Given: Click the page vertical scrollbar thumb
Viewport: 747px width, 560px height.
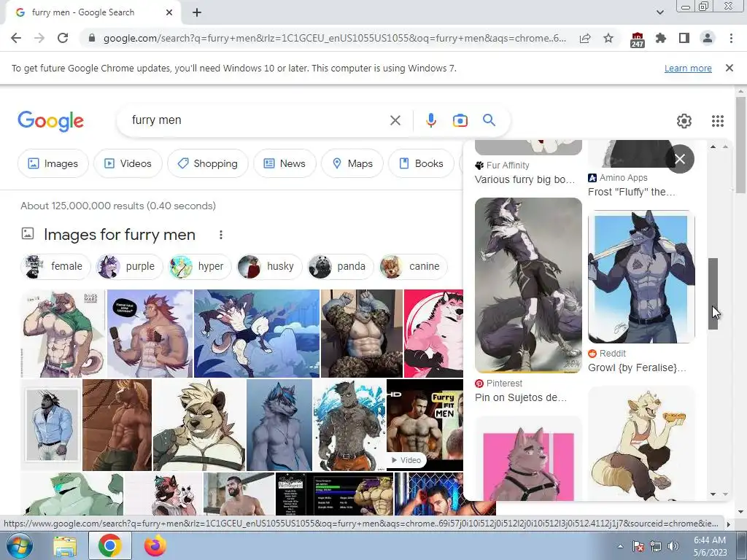Looking at the screenshot, I should (x=740, y=144).
